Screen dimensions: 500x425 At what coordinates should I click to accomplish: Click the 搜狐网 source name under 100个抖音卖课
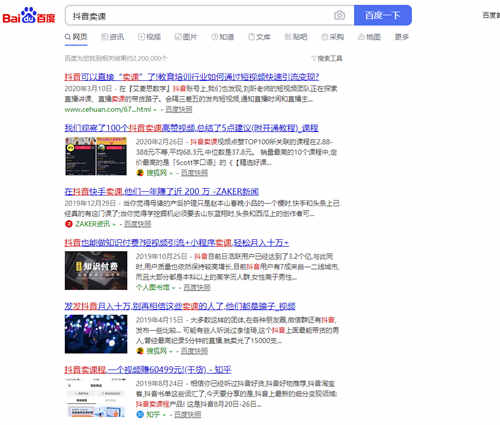156,173
